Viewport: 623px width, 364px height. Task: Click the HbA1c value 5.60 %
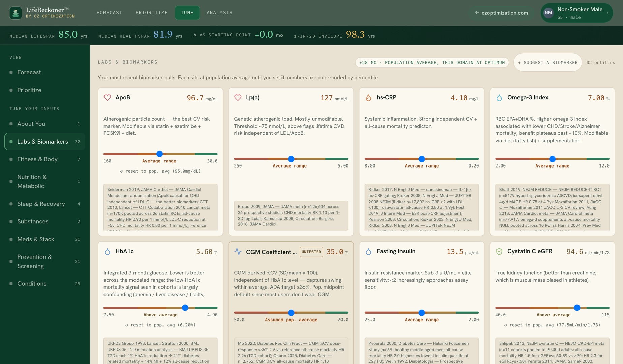[206, 252]
